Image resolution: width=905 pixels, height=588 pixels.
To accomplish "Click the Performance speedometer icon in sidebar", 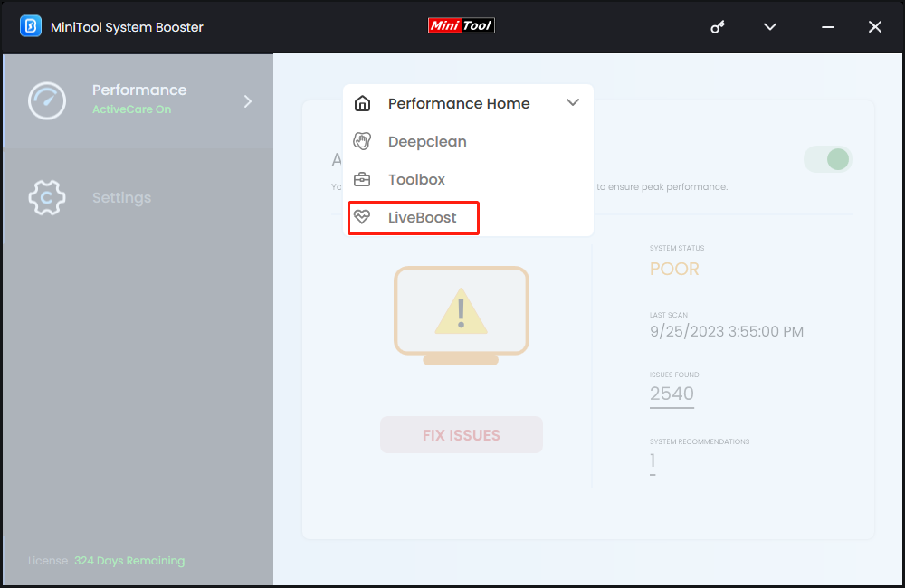I will 47,101.
